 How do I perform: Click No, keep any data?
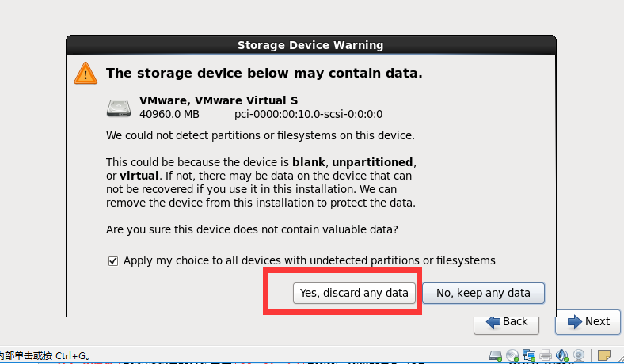(x=483, y=294)
